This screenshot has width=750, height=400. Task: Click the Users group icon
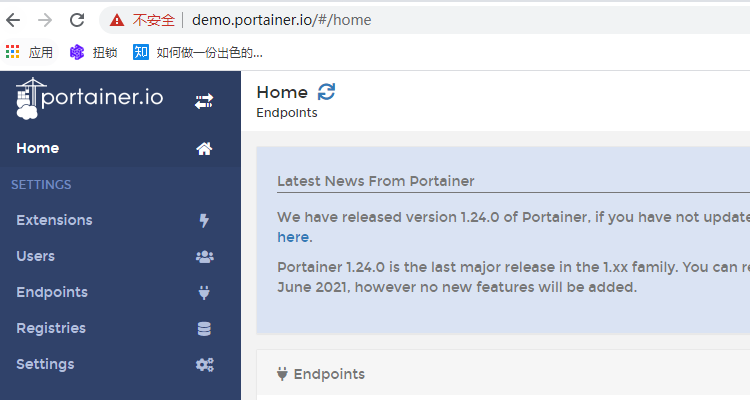205,257
